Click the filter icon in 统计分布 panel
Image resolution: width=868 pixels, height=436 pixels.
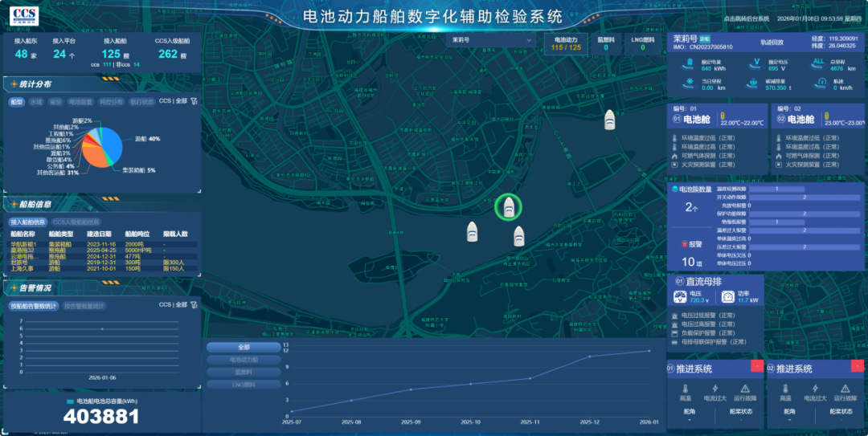pyautogui.click(x=193, y=101)
